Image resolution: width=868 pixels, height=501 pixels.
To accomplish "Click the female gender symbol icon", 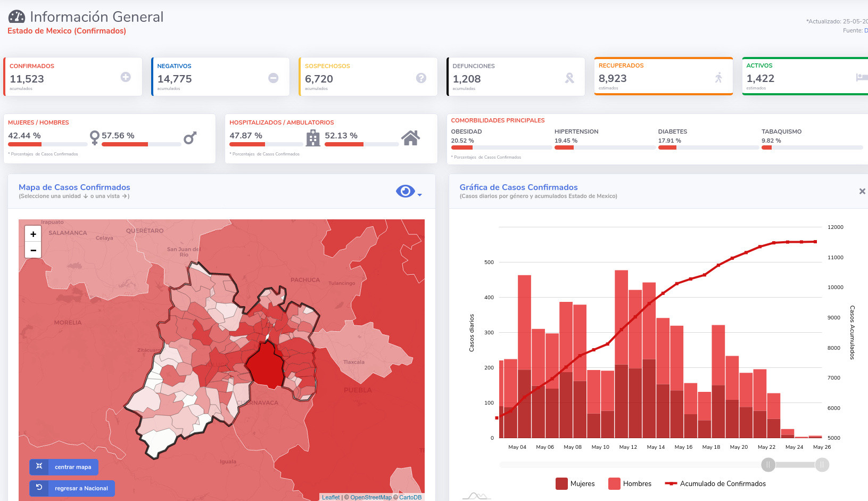I will coord(94,137).
